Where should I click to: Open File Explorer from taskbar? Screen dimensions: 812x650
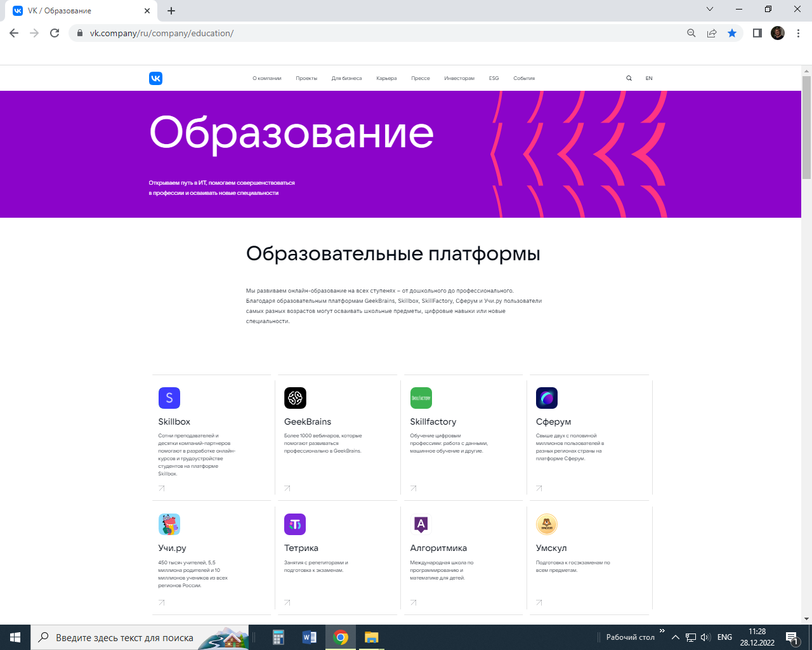(x=372, y=637)
